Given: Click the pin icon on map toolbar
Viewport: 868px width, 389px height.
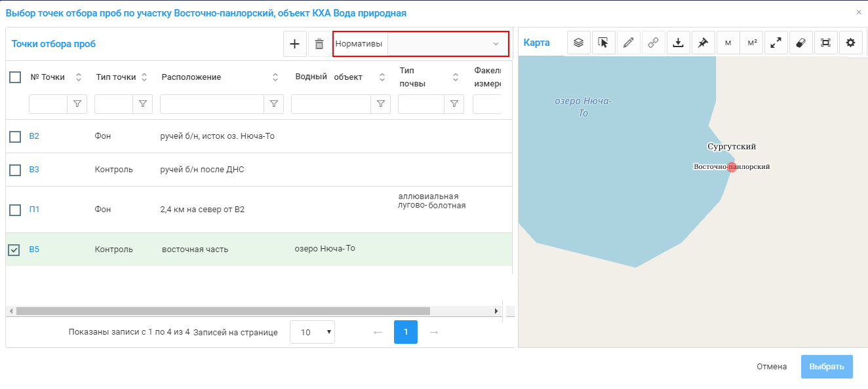Looking at the screenshot, I should [x=703, y=43].
